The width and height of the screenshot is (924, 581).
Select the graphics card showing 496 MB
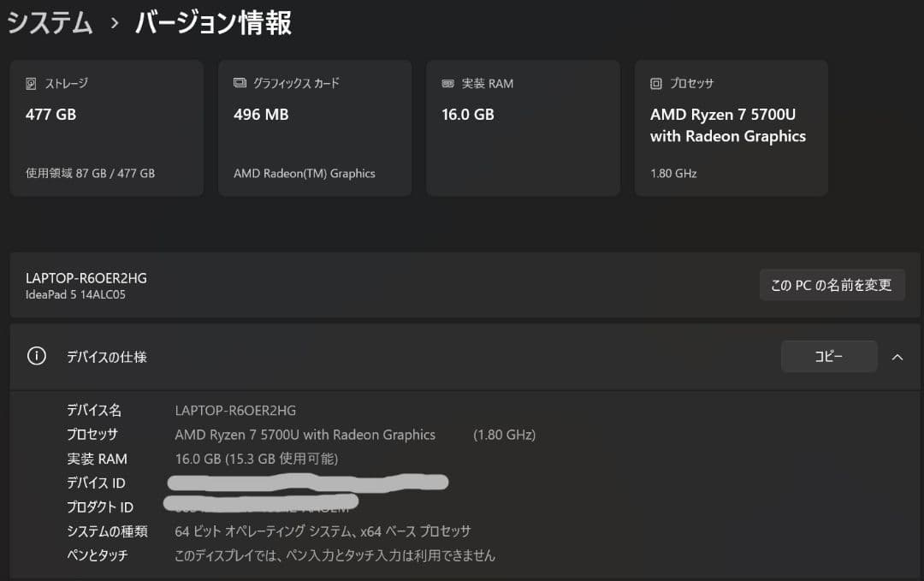click(315, 127)
